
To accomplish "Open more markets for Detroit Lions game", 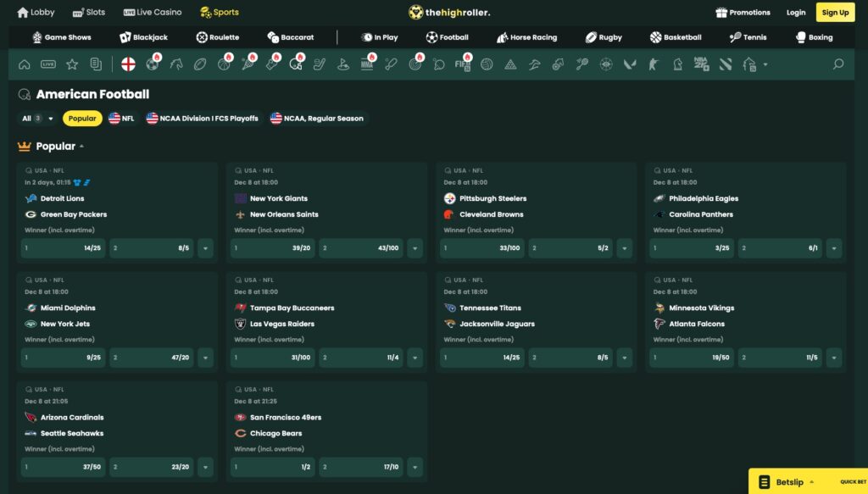I will pos(205,248).
